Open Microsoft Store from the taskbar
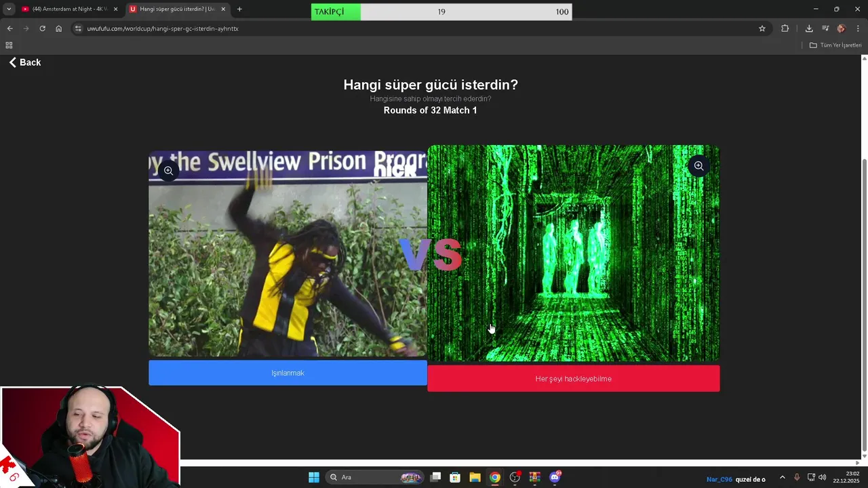This screenshot has width=868, height=488. tap(455, 477)
